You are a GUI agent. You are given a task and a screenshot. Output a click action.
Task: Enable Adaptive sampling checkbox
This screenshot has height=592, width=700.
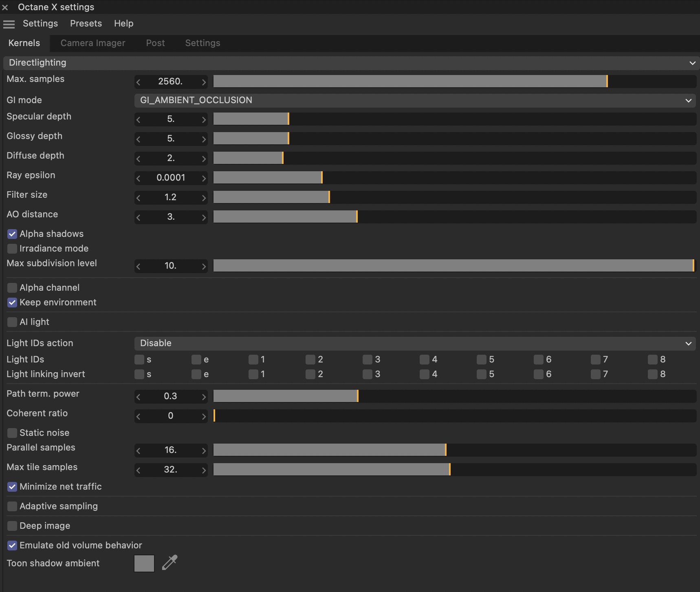(x=12, y=506)
